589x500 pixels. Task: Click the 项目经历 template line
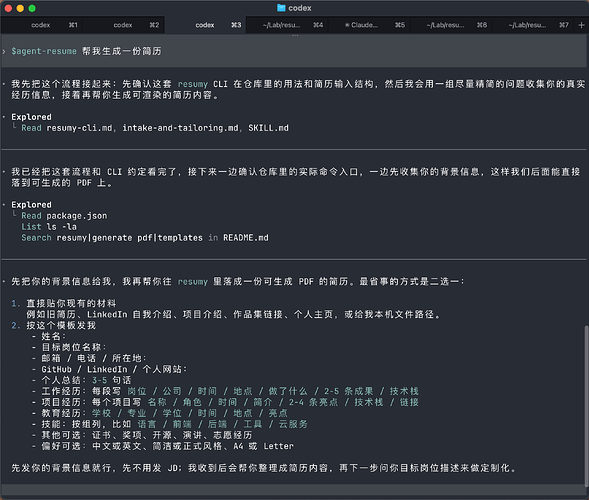tap(225, 402)
